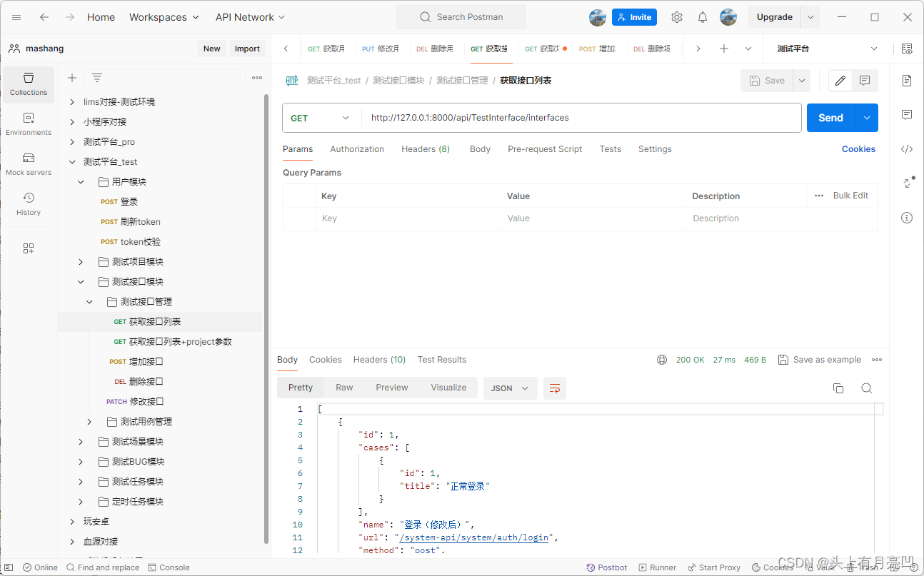Open the JSON format dropdown
The height and width of the screenshot is (576, 924).
(510, 388)
